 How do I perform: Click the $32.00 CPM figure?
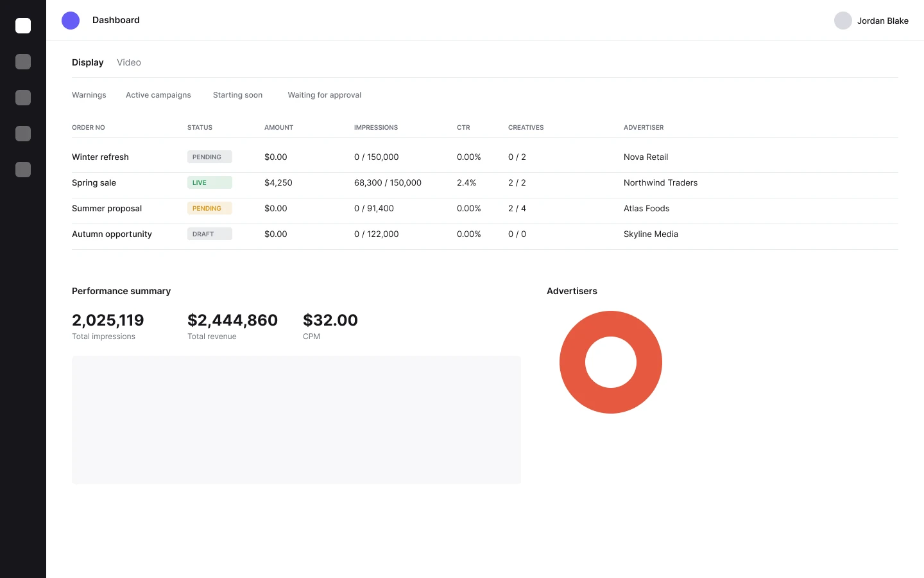[330, 320]
